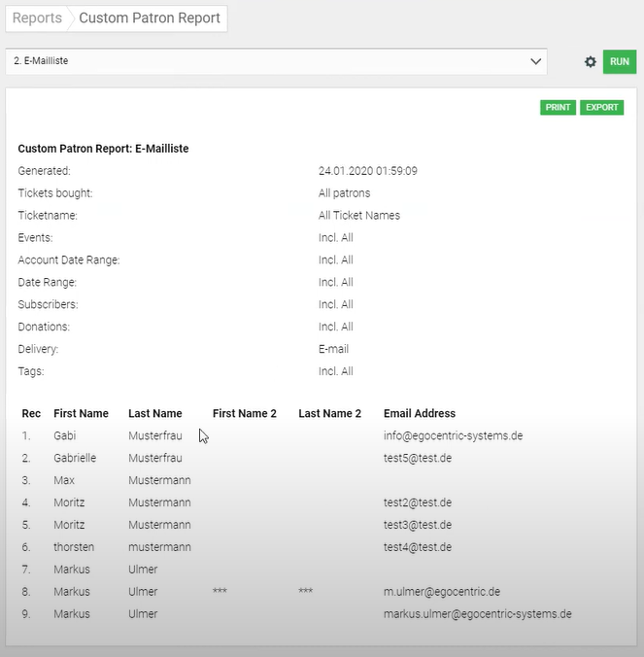
Task: Click email markus.ulmer@egocentric-systems.de
Action: point(477,614)
